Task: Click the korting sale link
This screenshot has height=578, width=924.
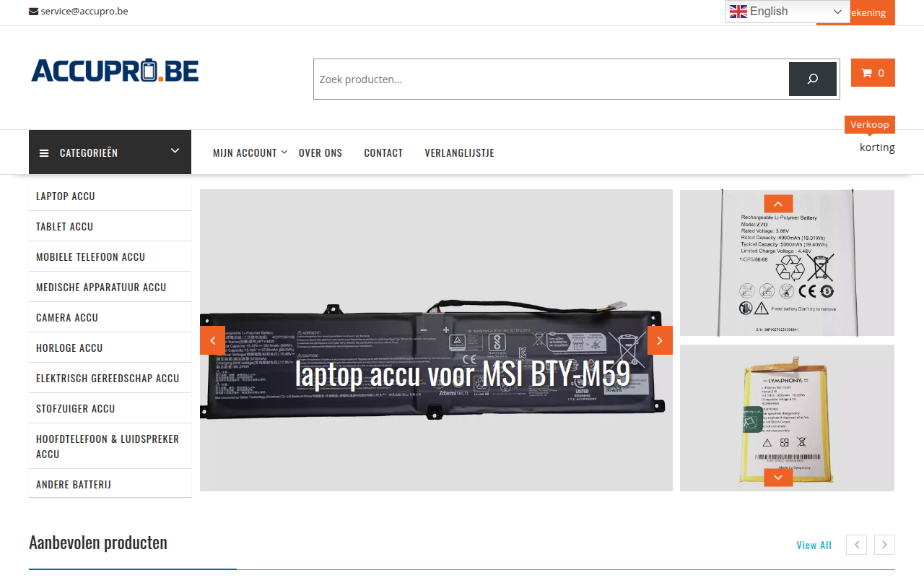Action: click(877, 147)
